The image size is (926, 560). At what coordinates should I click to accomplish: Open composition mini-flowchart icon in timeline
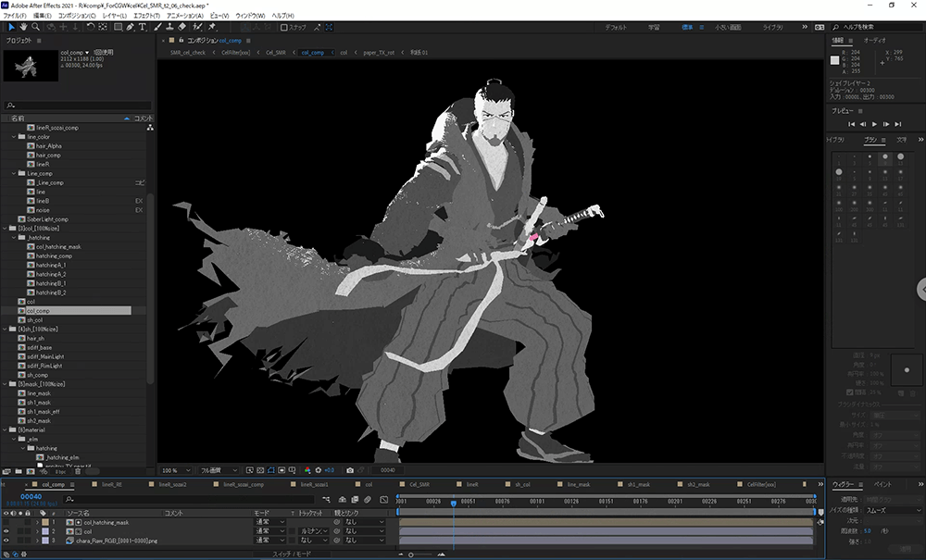click(x=326, y=500)
